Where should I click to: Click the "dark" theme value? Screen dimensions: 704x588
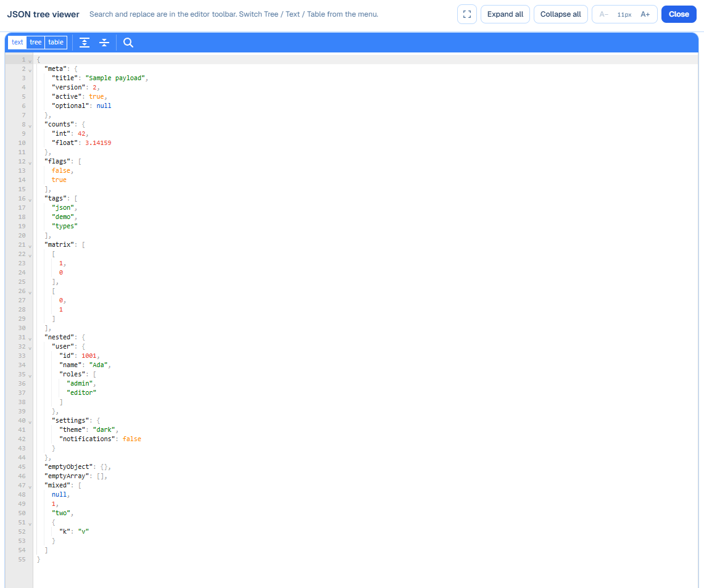point(104,429)
